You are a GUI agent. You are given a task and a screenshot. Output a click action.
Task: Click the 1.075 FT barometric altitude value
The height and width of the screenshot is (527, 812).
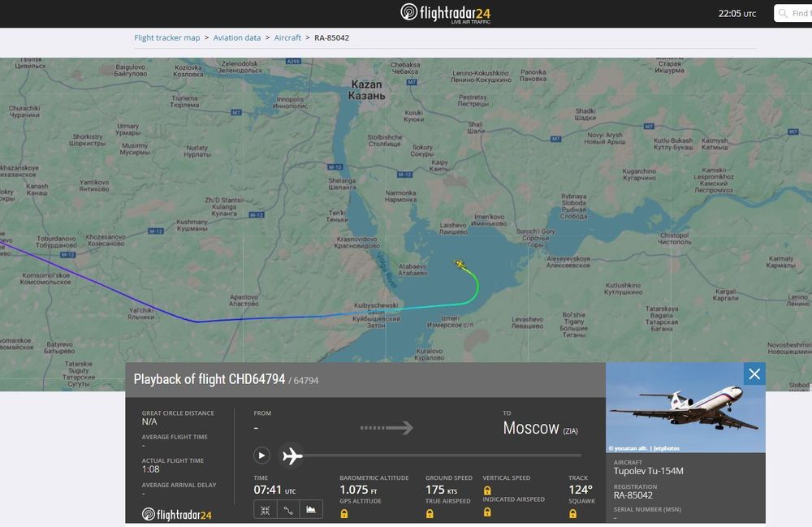tap(358, 490)
